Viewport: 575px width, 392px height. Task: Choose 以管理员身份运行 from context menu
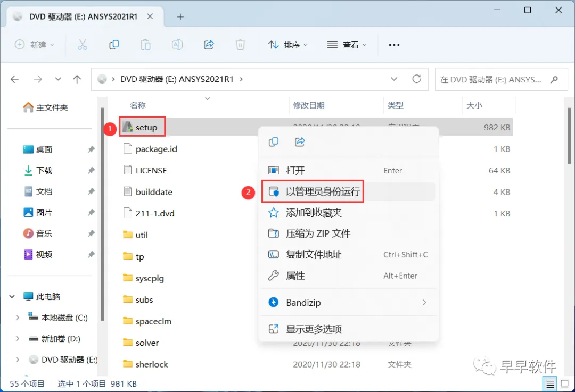click(348, 191)
